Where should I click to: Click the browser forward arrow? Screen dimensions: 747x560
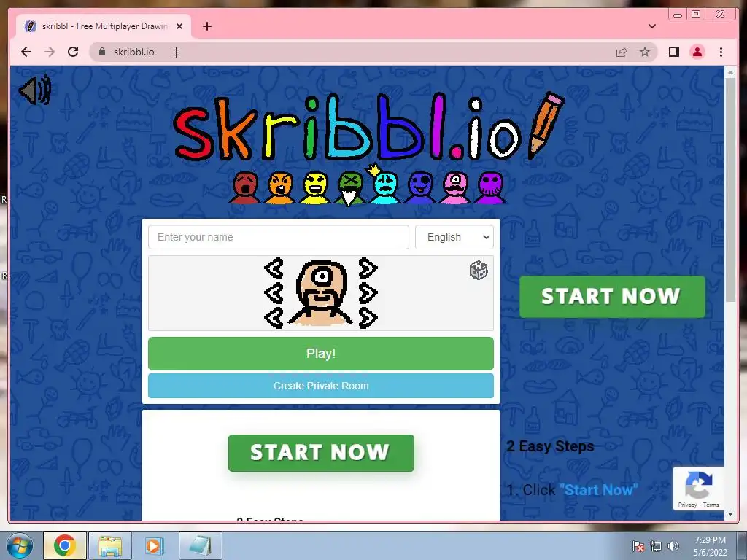pos(50,52)
